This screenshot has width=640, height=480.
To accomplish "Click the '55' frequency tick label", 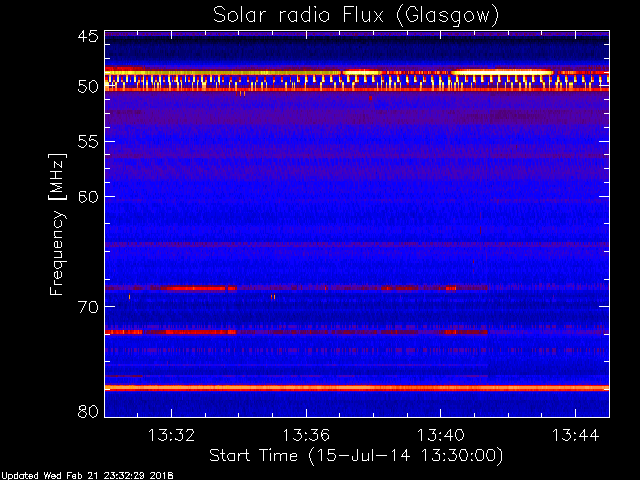I will click(88, 142).
